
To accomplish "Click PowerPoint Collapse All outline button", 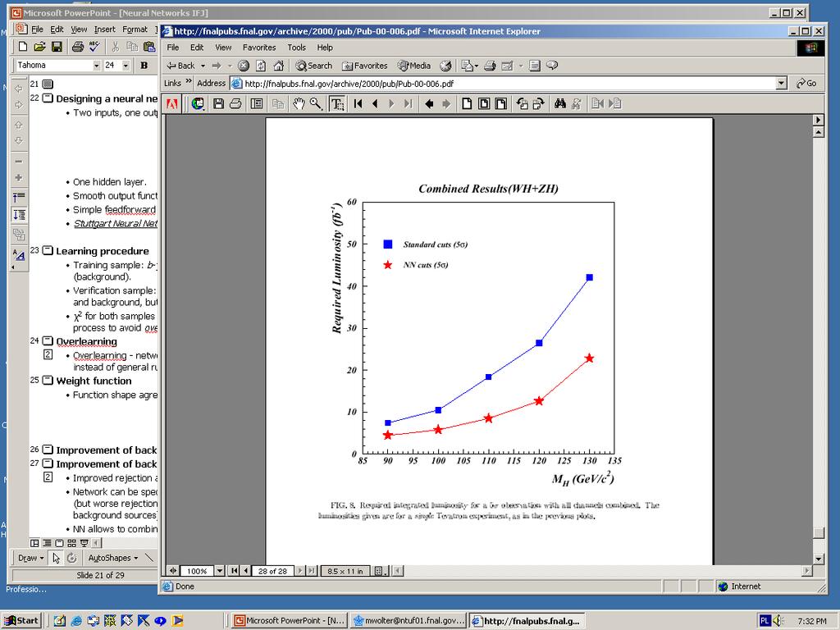I will 19,197.
